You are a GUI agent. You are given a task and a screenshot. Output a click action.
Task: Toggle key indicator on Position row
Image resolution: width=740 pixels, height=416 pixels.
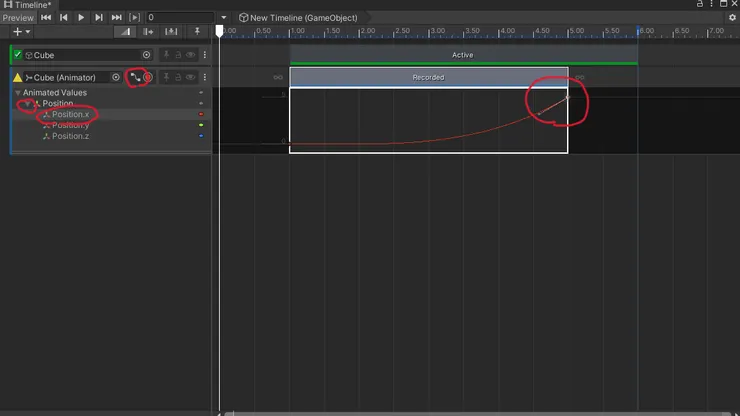201,103
